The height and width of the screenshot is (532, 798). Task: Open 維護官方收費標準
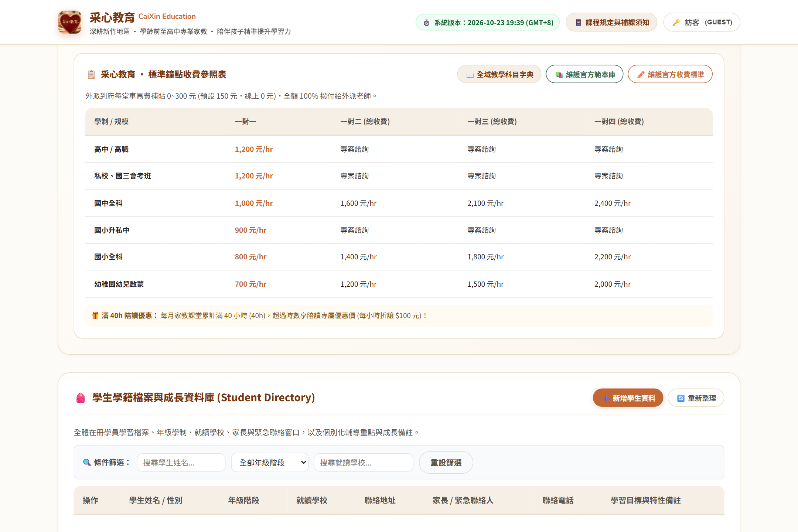pyautogui.click(x=670, y=74)
